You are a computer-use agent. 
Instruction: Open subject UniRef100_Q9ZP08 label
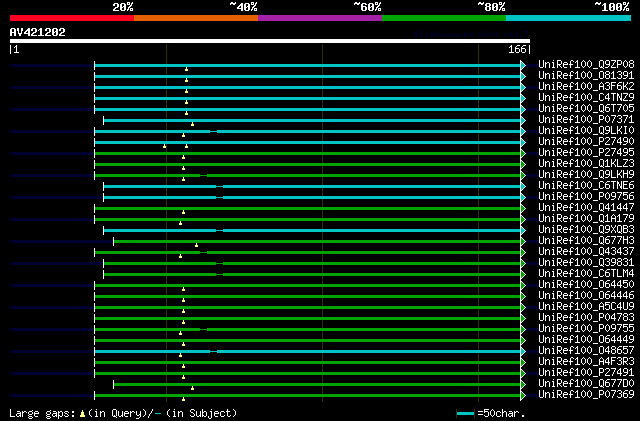(586, 65)
